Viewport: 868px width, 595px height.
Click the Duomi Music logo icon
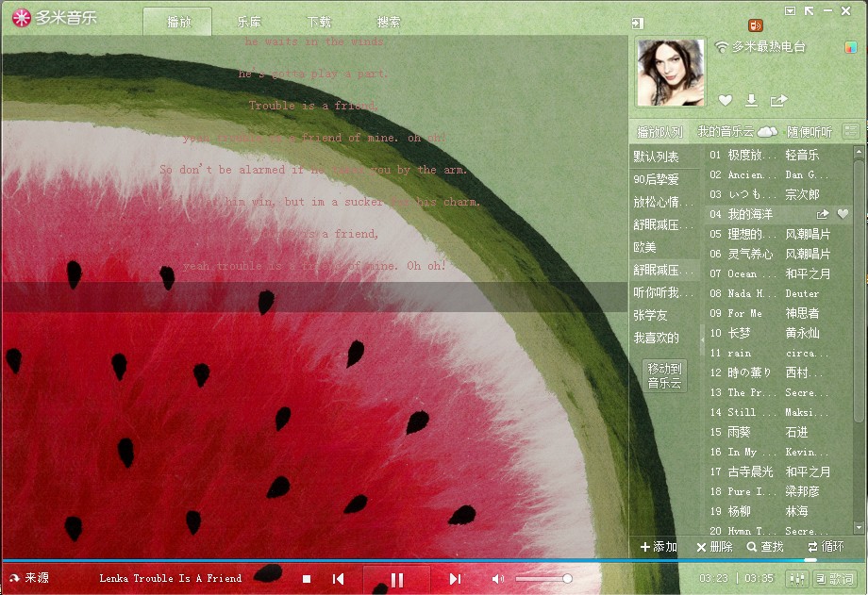pyautogui.click(x=22, y=18)
